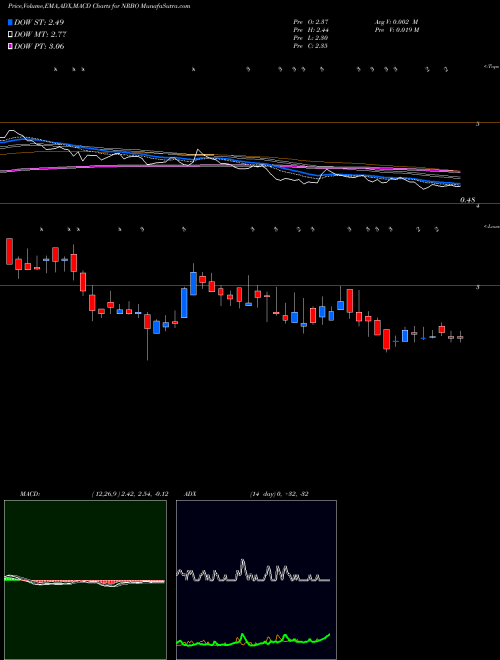Click the white DOW MT legend swatch
This screenshot has width=500, height=660.
pyautogui.click(x=11, y=35)
